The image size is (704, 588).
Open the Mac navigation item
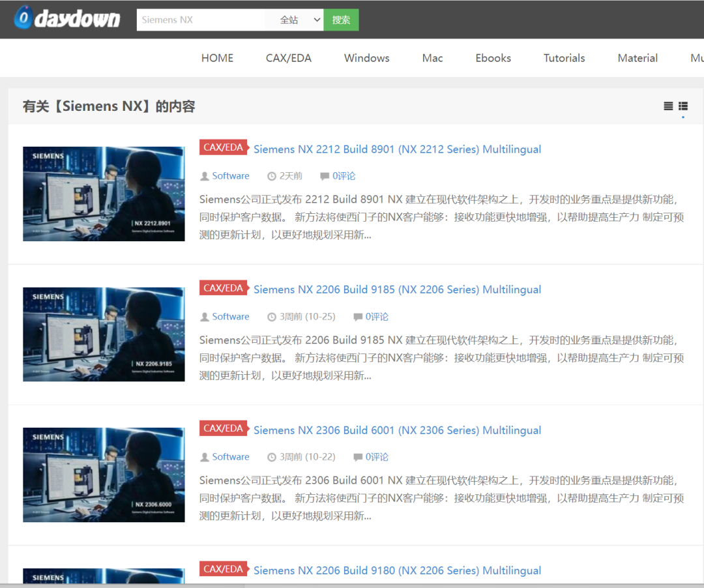coord(432,58)
